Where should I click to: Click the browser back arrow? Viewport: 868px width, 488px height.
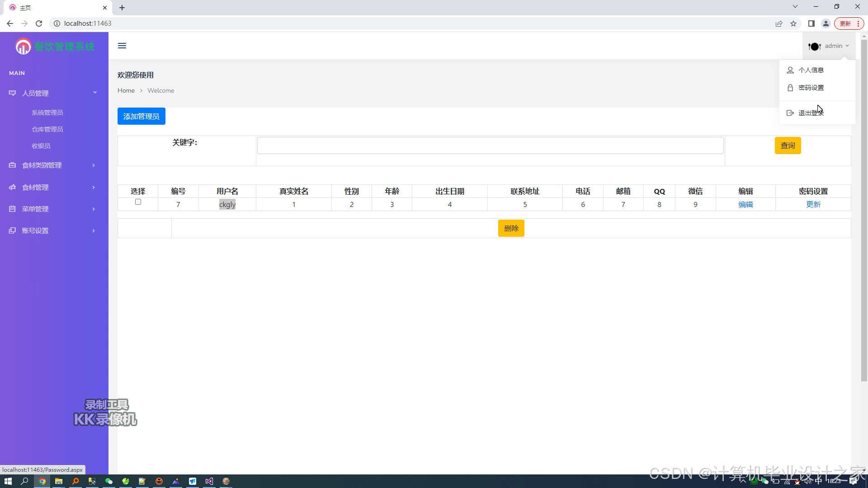point(10,23)
